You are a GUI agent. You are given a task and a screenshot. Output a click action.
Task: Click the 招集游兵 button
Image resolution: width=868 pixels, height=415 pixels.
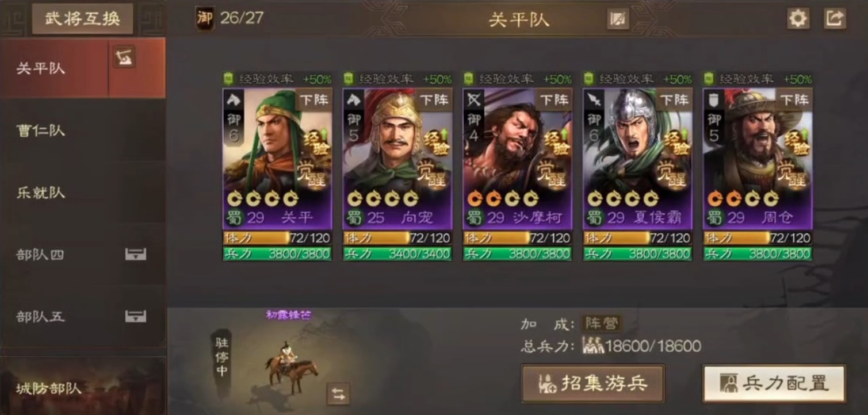(x=593, y=383)
